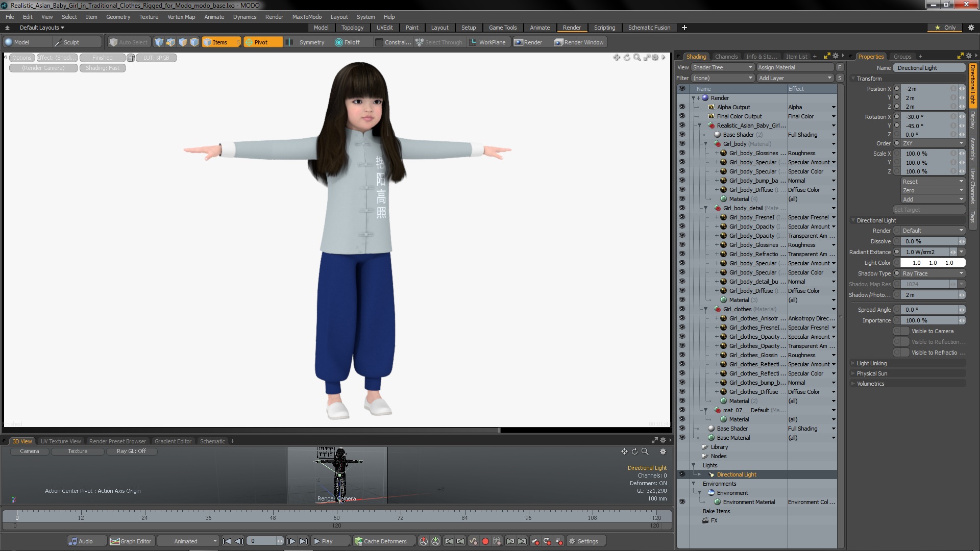Activate Items selection mode

pyautogui.click(x=221, y=42)
